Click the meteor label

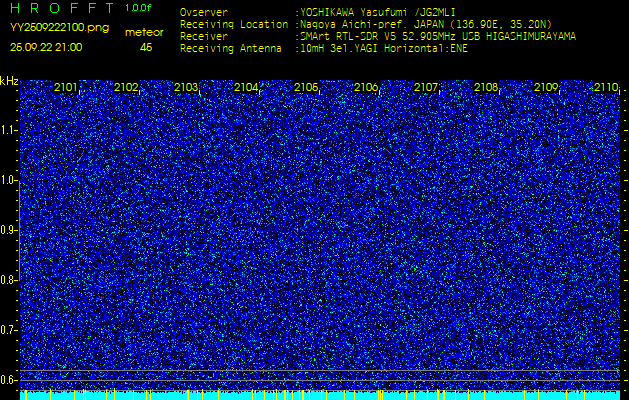(x=144, y=33)
